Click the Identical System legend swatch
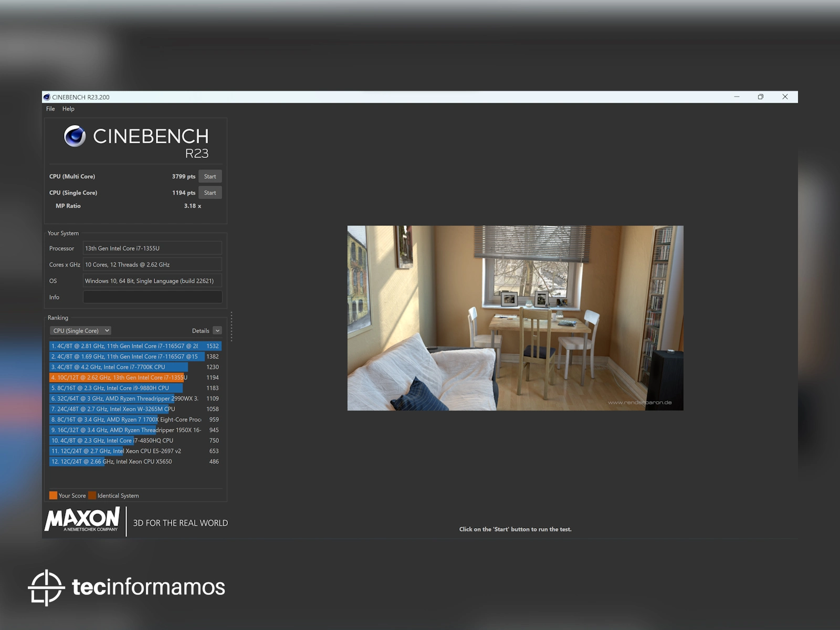 click(x=92, y=496)
